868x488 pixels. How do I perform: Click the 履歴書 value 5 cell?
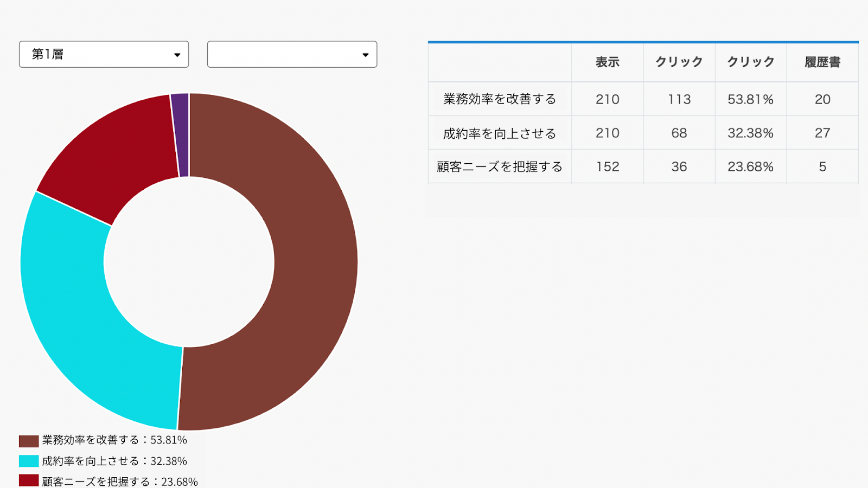point(822,166)
